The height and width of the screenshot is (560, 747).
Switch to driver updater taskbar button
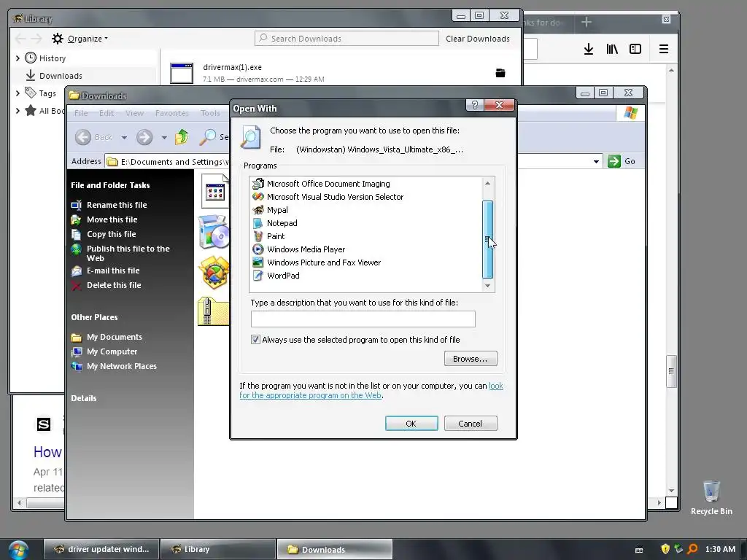101,549
